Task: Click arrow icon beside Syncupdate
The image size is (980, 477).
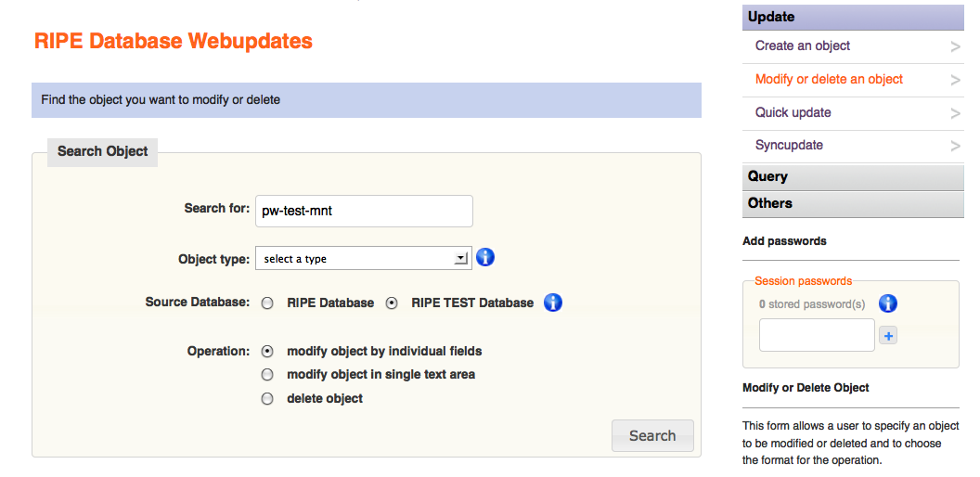Action: 955,146
